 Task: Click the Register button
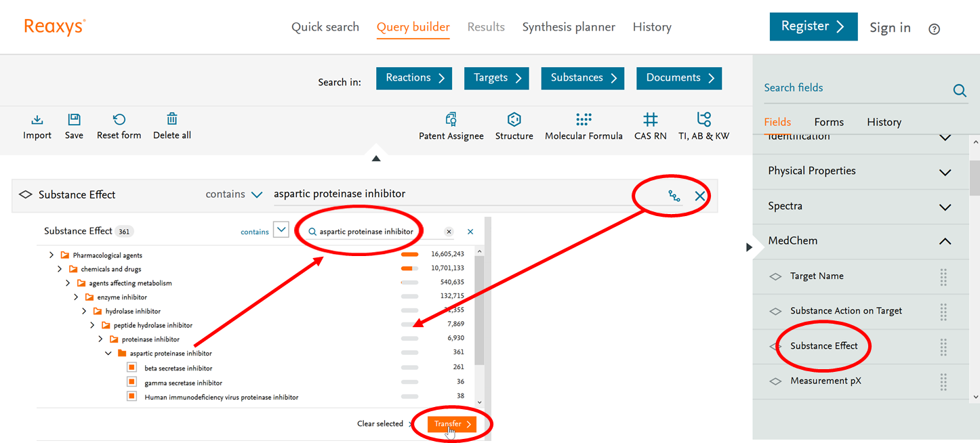[x=813, y=26]
